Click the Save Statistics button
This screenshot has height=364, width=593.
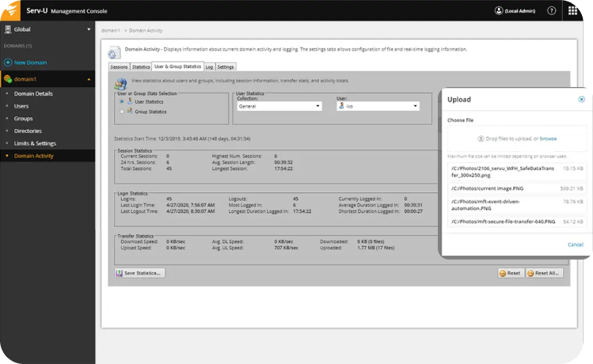point(139,273)
